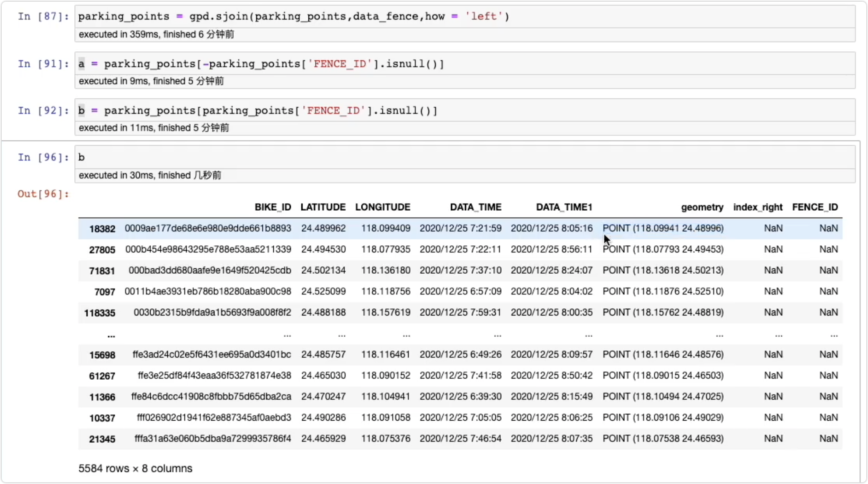Viewport: 868px width, 484px height.
Task: Select row index 11366
Action: point(102,397)
